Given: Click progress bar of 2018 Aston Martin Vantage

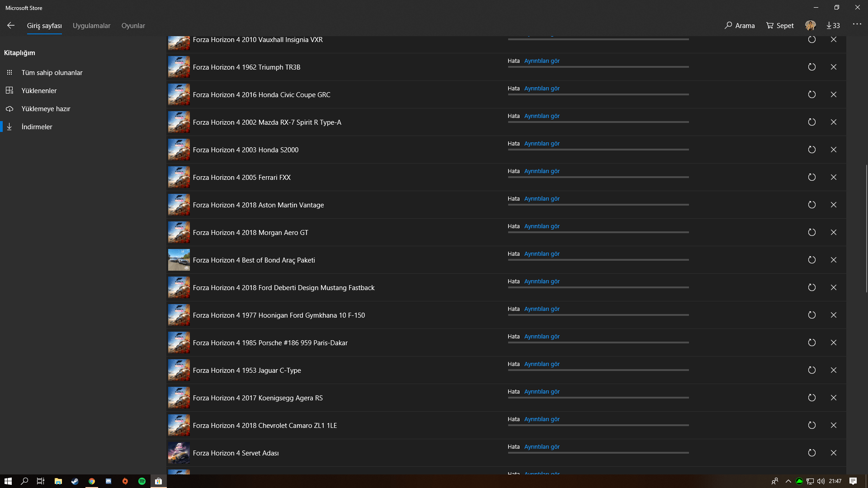Looking at the screenshot, I should click(598, 205).
